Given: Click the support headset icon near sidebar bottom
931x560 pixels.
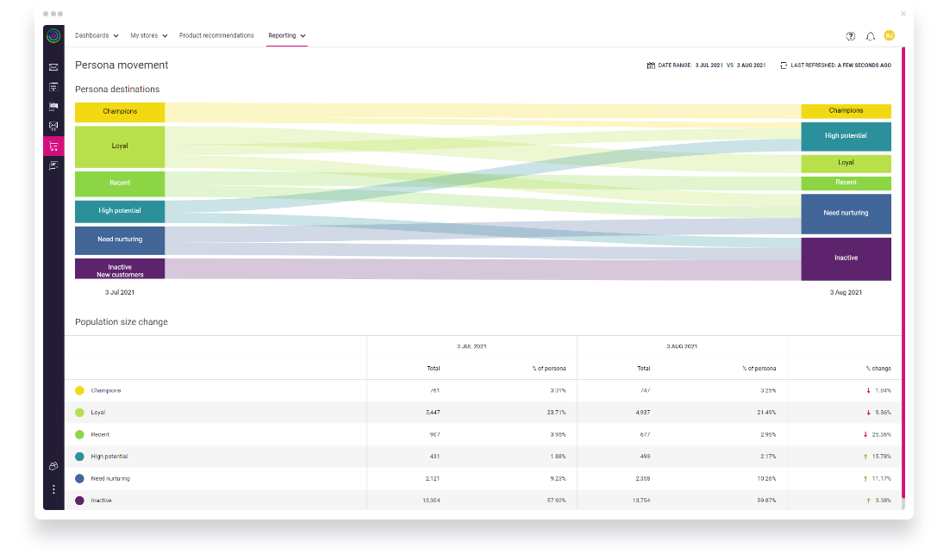Looking at the screenshot, I should pos(53,465).
